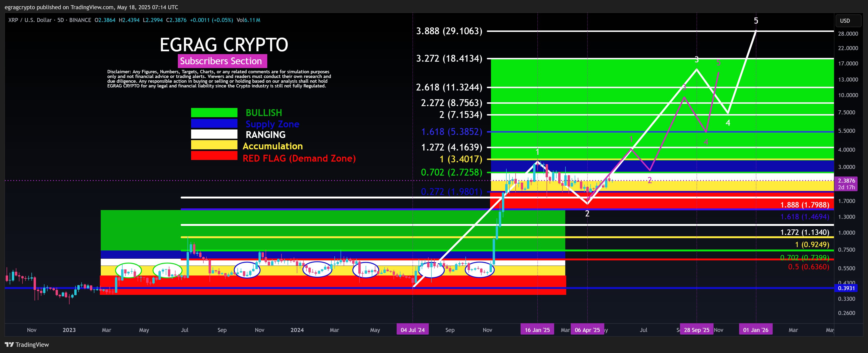
Task: Click the USD currency label on price axis
Action: 848,21
